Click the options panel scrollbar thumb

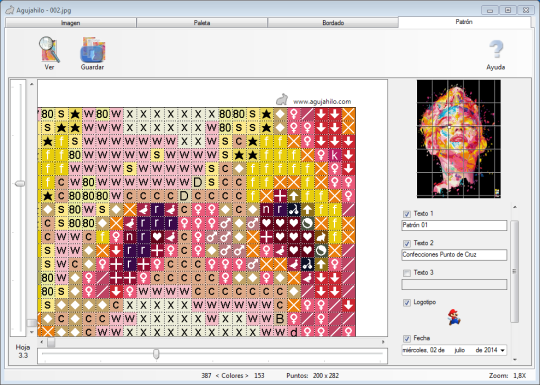(x=515, y=271)
